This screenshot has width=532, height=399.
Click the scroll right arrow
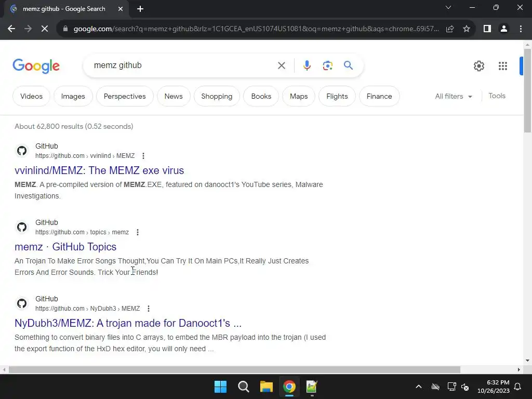point(519,369)
